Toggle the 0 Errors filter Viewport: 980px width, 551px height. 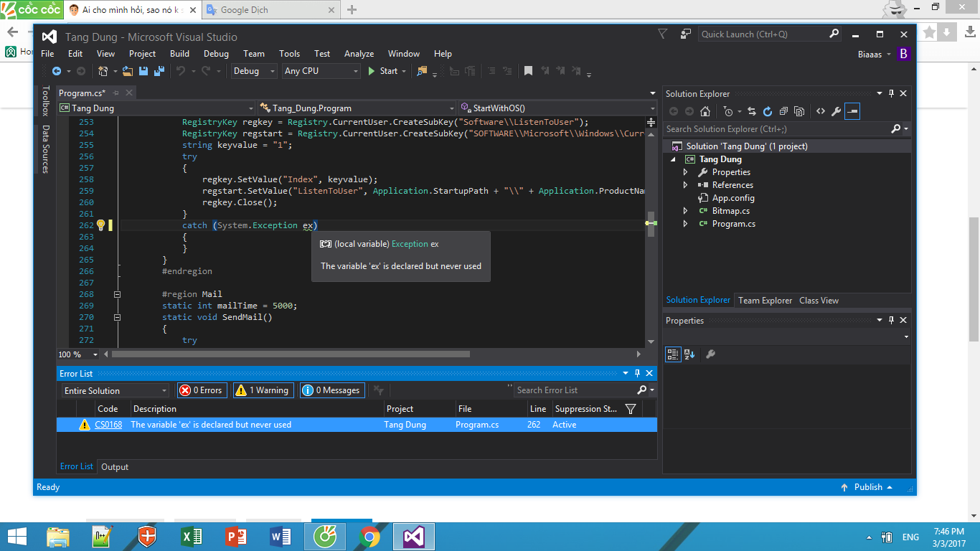[202, 390]
